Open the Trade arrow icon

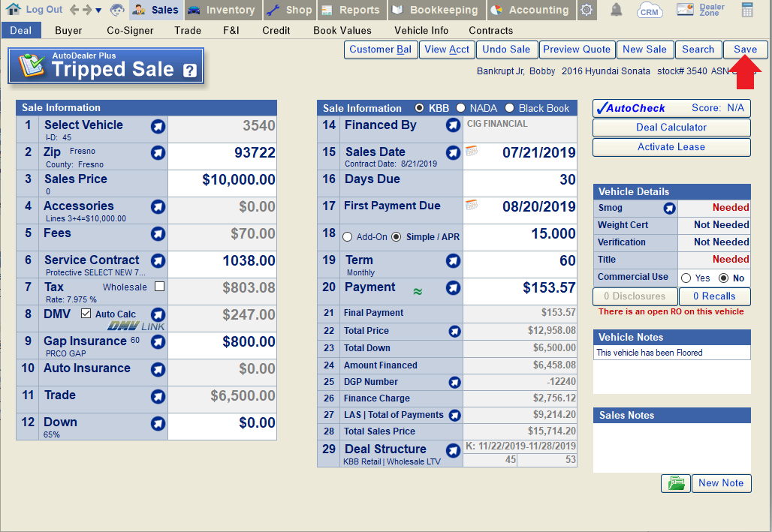158,396
